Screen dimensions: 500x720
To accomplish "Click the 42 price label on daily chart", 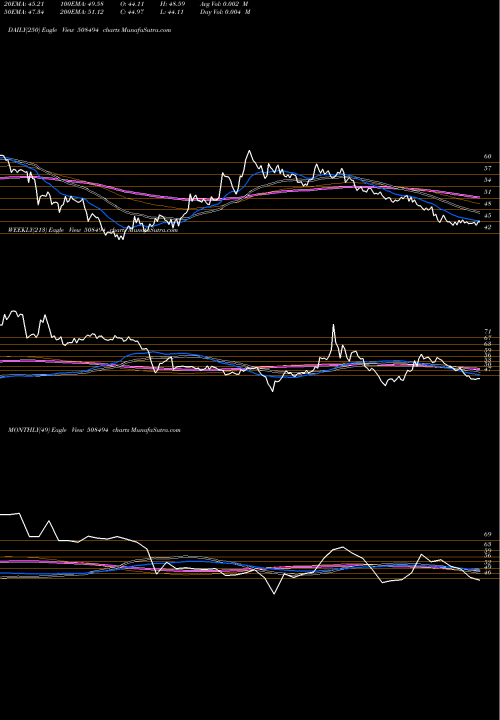I will point(488,227).
